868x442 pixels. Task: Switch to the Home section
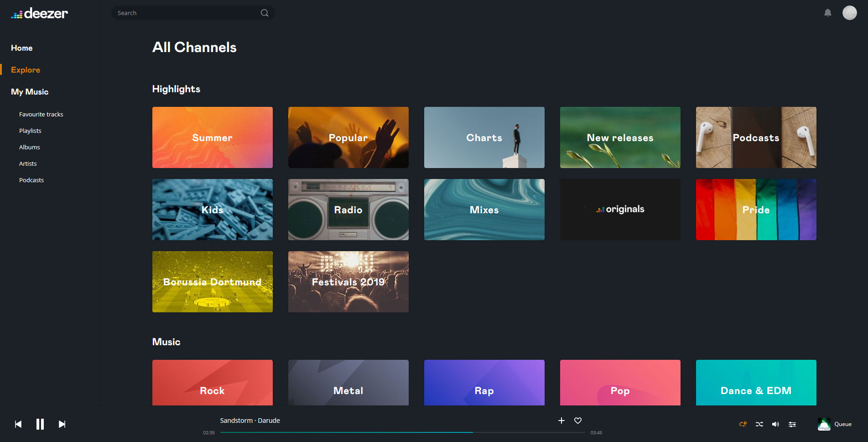click(x=21, y=48)
